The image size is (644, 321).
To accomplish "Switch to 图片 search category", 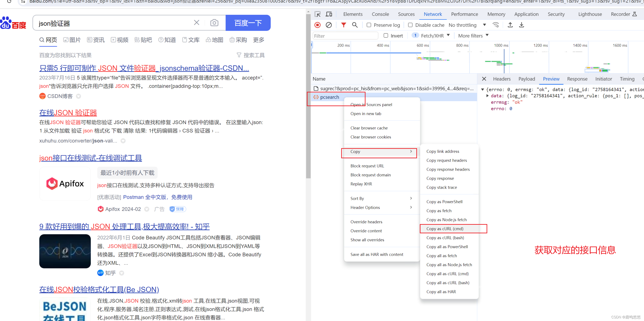I will coord(72,40).
